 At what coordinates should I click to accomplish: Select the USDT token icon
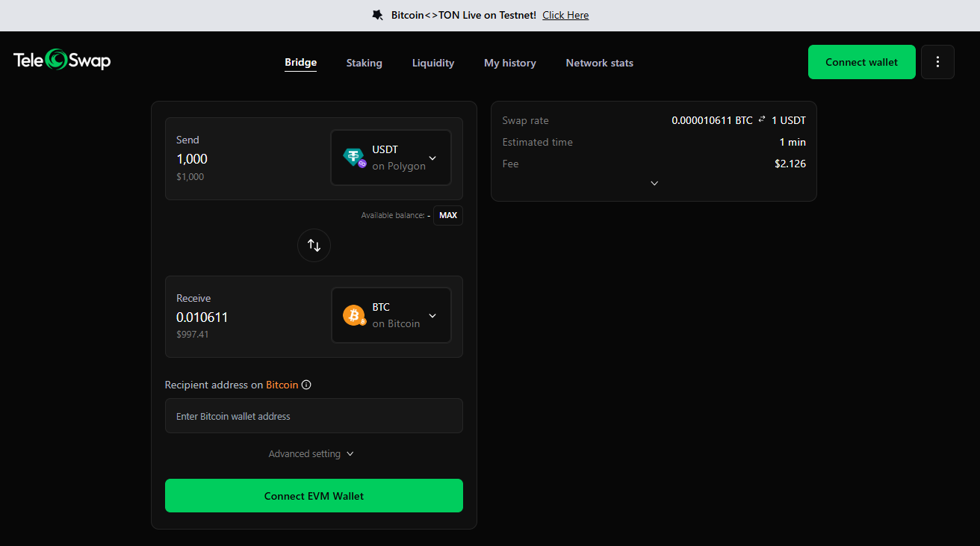point(353,157)
